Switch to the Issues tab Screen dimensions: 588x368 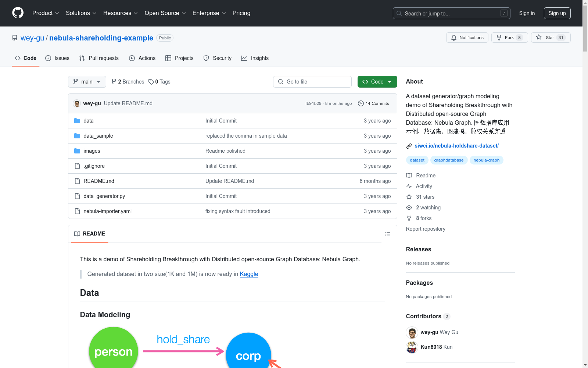tap(57, 58)
